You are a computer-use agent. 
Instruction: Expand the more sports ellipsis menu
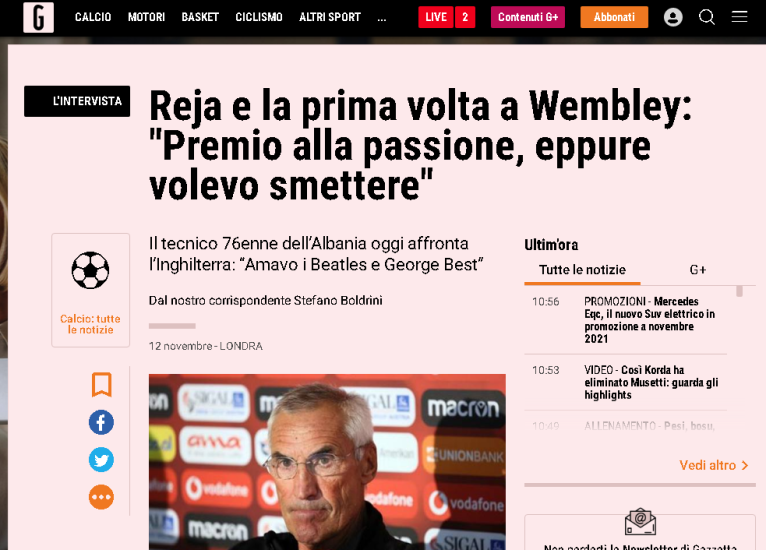(382, 17)
